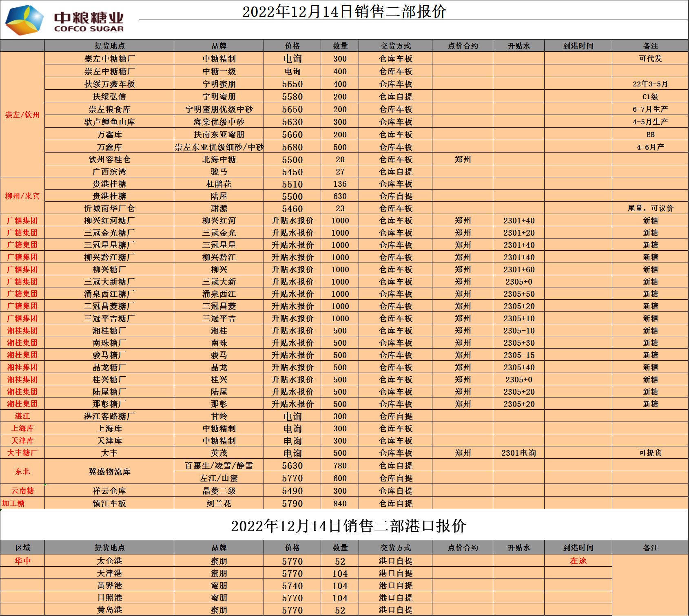Select the 可代发 remark cell
This screenshot has height=616, width=689.
[650, 59]
